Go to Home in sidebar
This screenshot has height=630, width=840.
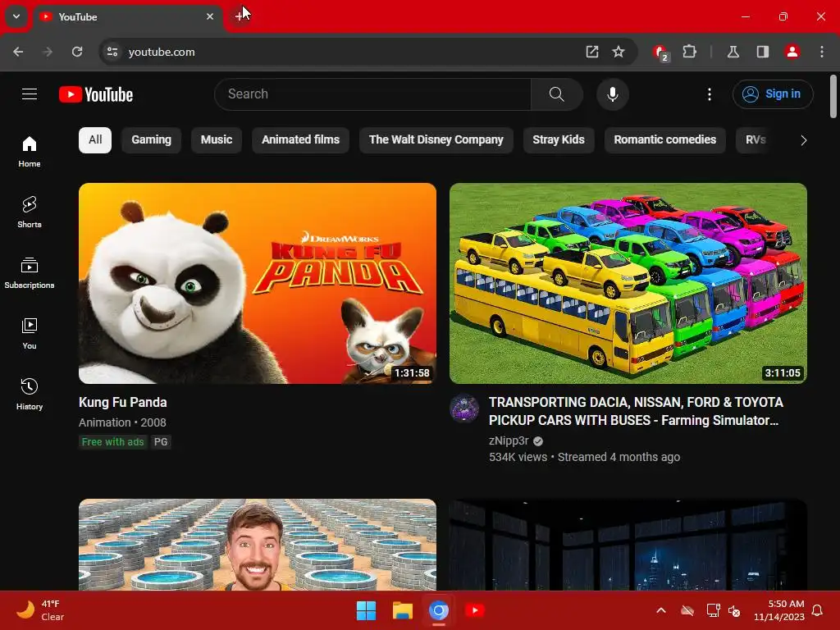30,152
